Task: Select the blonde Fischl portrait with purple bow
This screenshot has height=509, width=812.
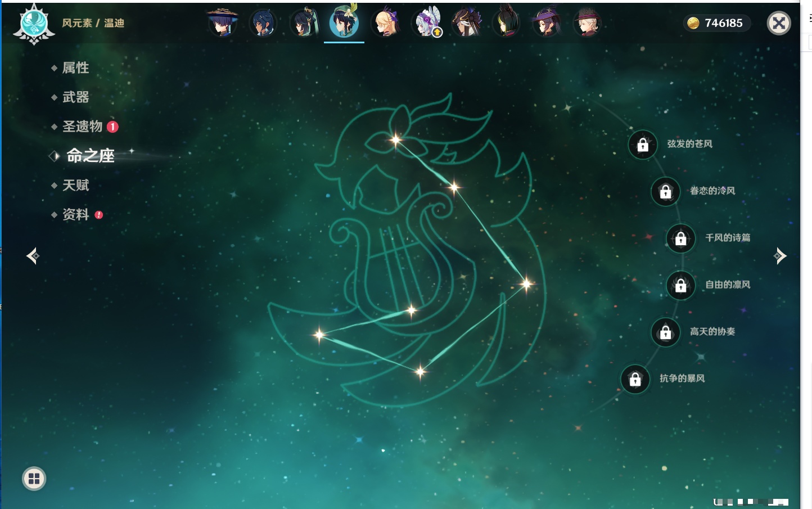Action: [385, 23]
